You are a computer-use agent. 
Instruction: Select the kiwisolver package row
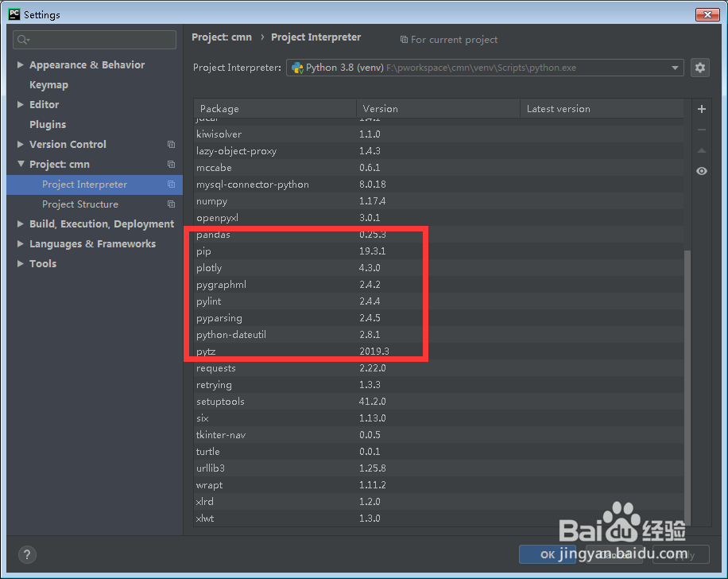click(438, 134)
